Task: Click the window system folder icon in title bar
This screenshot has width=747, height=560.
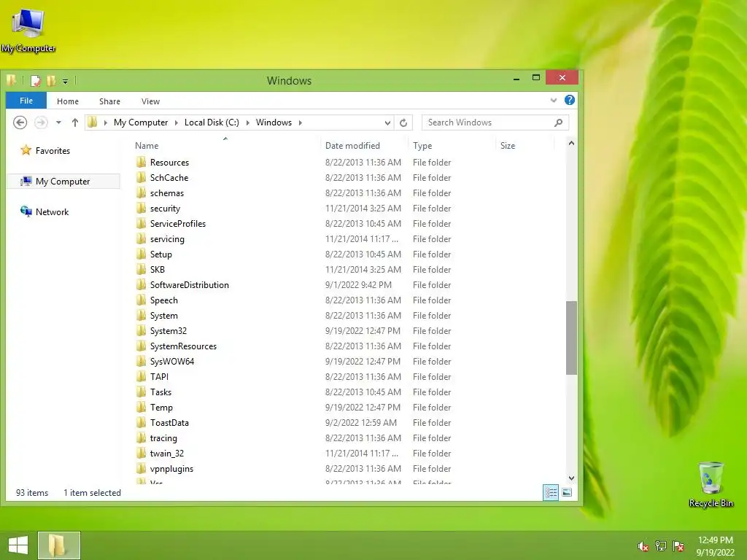Action: (12, 80)
